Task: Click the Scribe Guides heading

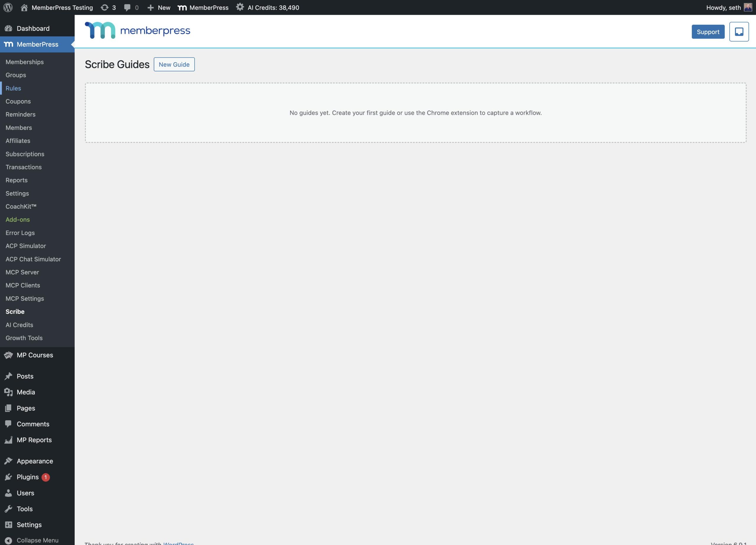Action: click(117, 64)
